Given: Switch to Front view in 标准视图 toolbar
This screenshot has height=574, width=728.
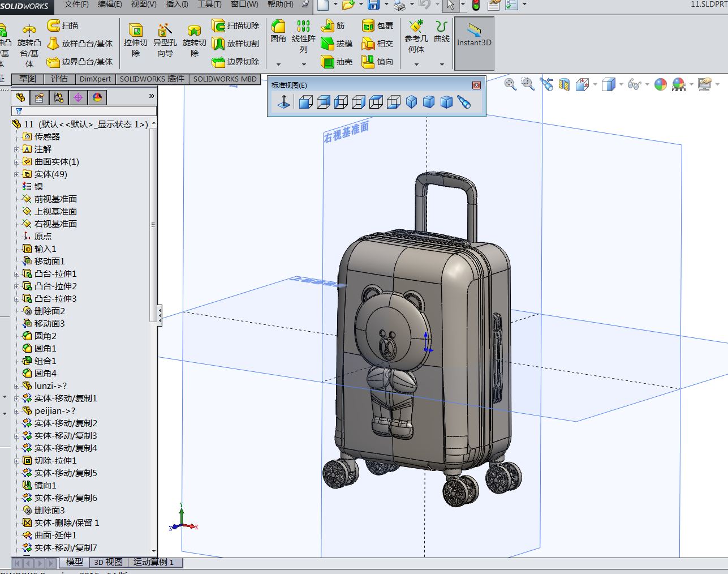Looking at the screenshot, I should [x=306, y=102].
